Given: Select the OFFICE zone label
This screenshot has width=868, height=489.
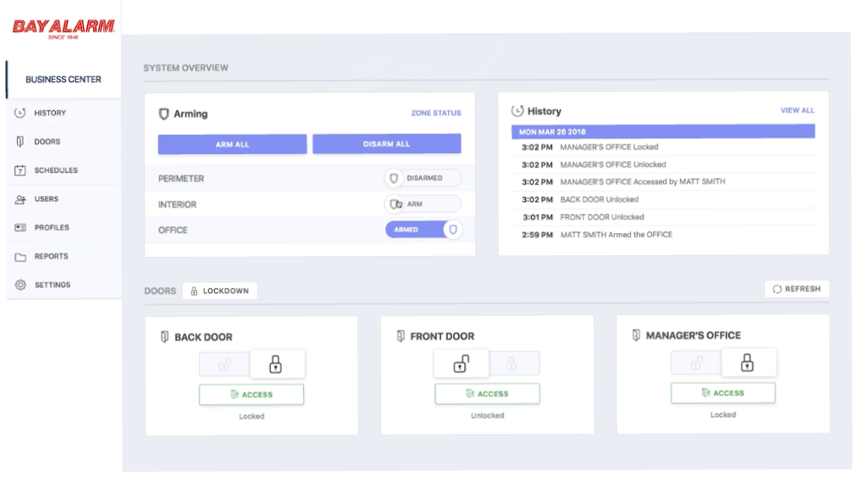Looking at the screenshot, I should coord(173,230).
